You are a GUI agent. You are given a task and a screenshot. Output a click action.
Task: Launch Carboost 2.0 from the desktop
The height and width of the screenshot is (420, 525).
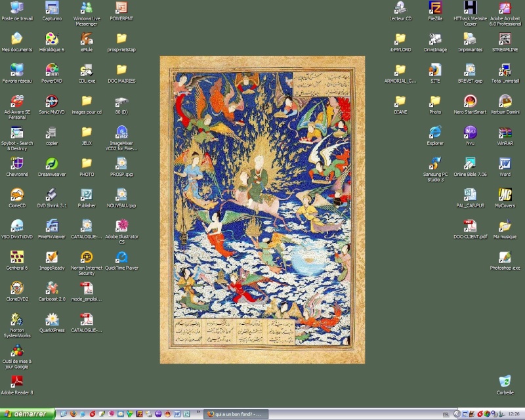52,291
